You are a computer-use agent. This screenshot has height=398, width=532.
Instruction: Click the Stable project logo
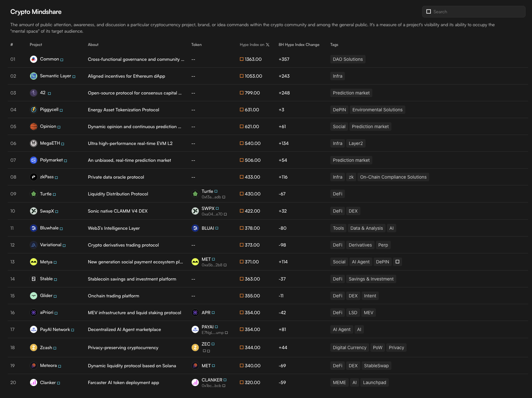click(34, 279)
